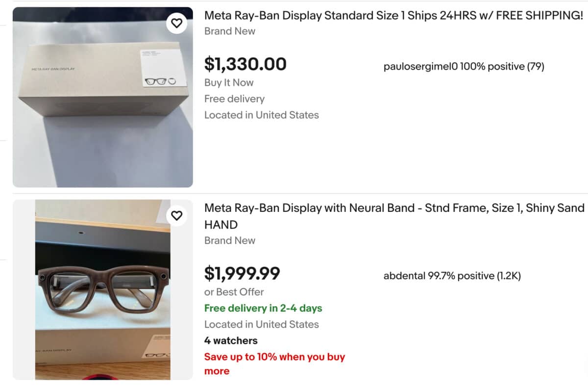Click heart icon on Shiny Sand listing
The height and width of the screenshot is (392, 588).
(x=177, y=215)
